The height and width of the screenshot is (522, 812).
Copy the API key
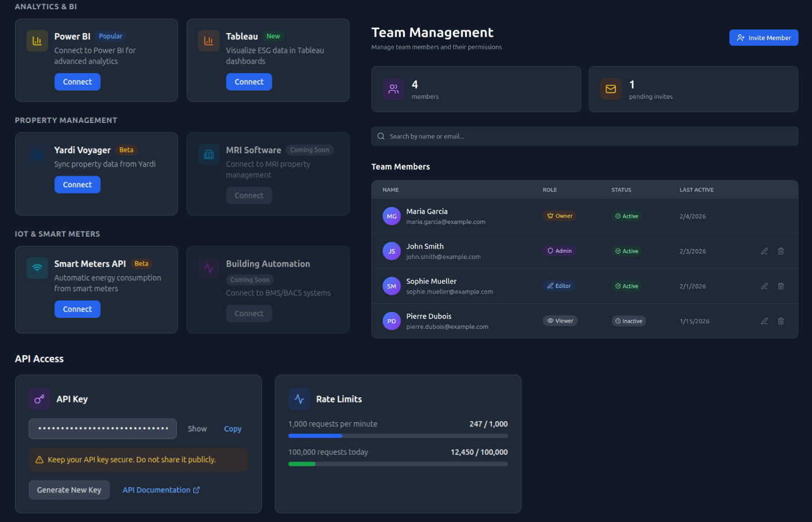[233, 429]
